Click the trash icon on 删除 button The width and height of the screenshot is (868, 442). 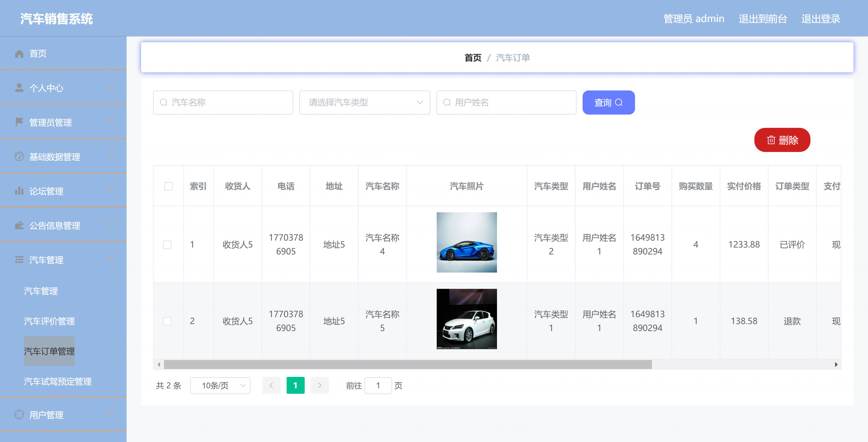coord(771,140)
